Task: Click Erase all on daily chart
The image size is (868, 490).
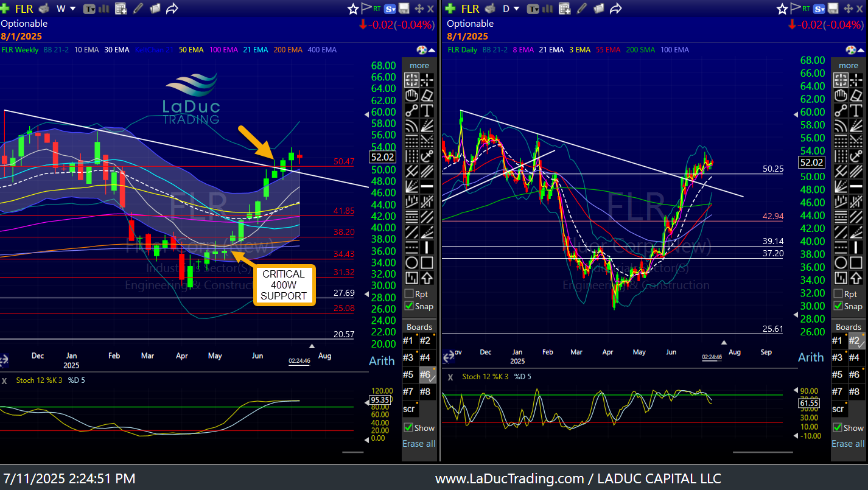Action: click(x=848, y=443)
